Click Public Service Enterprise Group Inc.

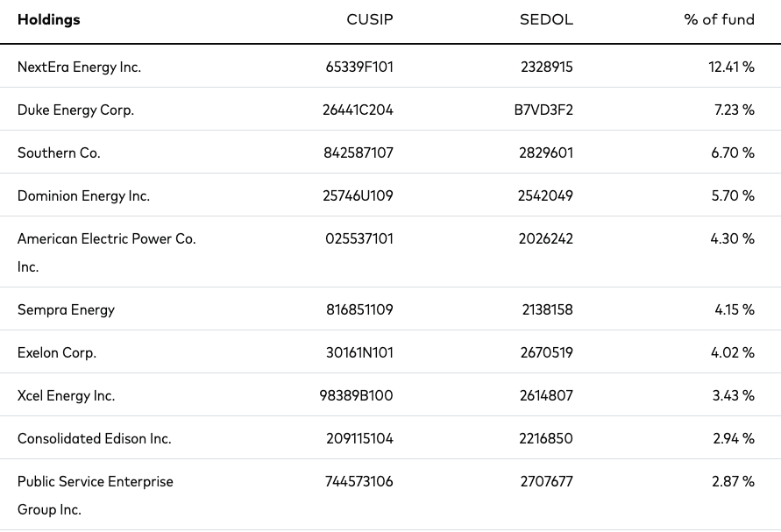click(96, 495)
